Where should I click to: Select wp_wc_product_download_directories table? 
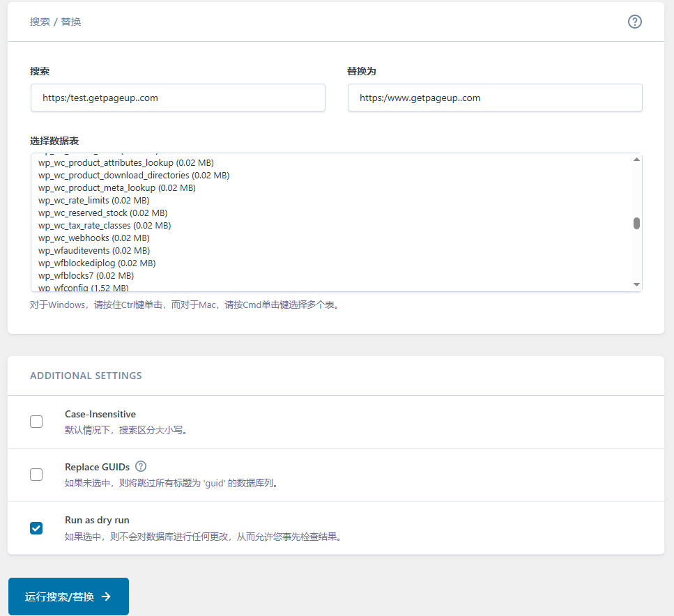[x=133, y=176]
